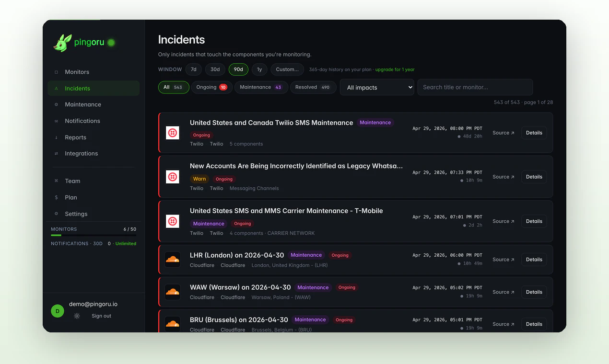Open Monitors from the sidebar

click(77, 72)
